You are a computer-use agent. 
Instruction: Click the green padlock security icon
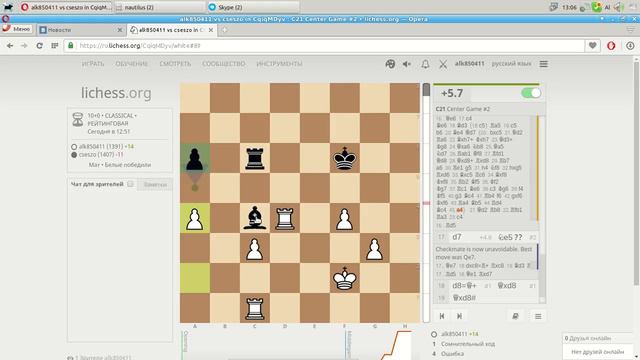[x=71, y=45]
